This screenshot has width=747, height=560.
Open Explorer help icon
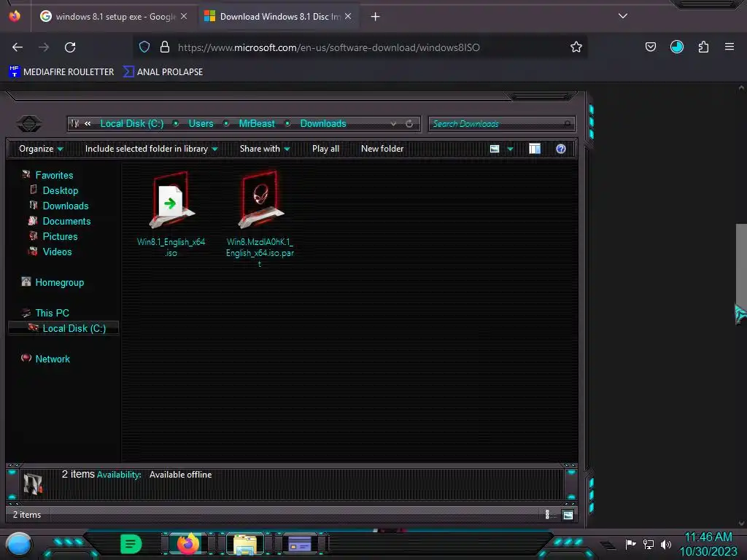click(561, 149)
